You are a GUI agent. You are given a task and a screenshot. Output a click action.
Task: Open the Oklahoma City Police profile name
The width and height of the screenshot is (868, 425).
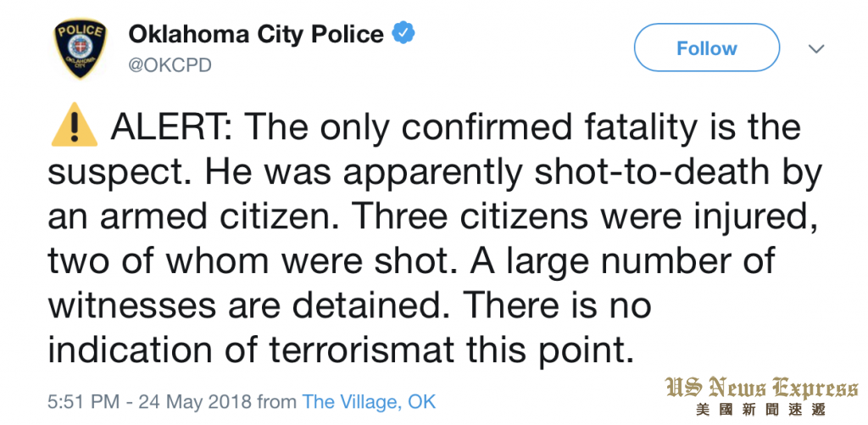click(256, 34)
